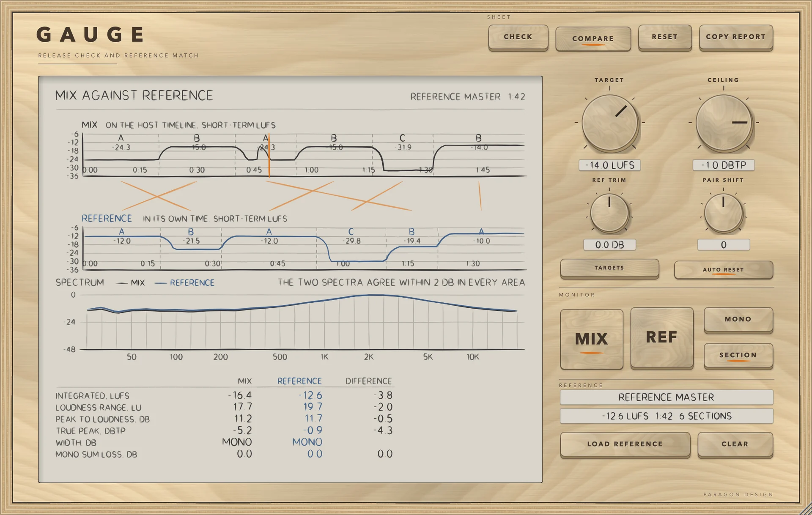This screenshot has height=515, width=812.
Task: Clear the loaded reference
Action: pyautogui.click(x=735, y=444)
